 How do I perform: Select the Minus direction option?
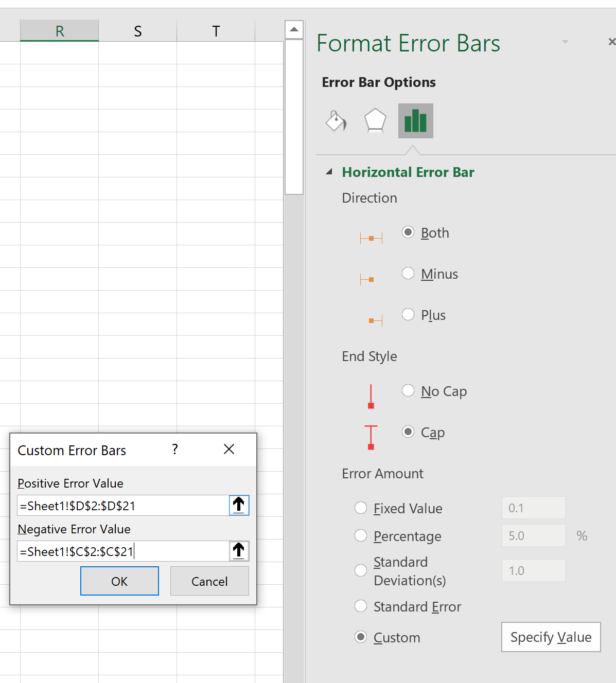tap(408, 273)
